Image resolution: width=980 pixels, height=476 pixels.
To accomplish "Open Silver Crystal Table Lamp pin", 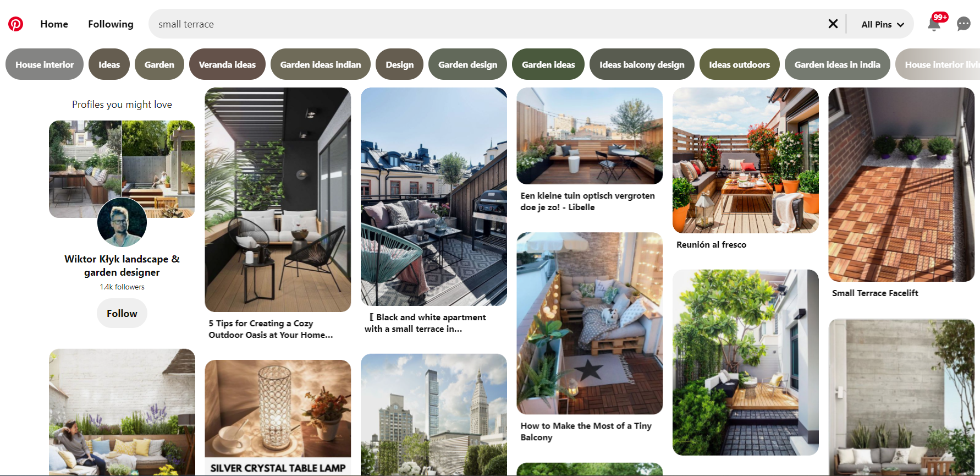I will (278, 417).
